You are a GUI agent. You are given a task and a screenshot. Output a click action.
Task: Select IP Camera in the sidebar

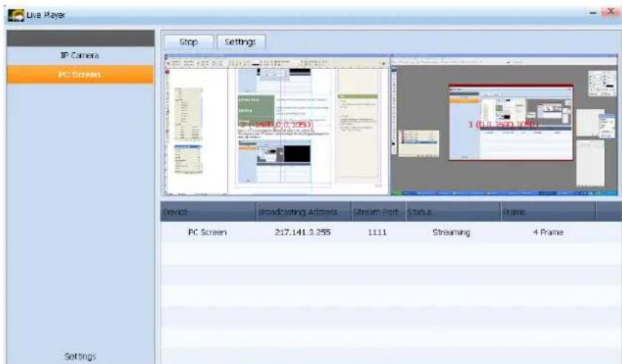(80, 56)
